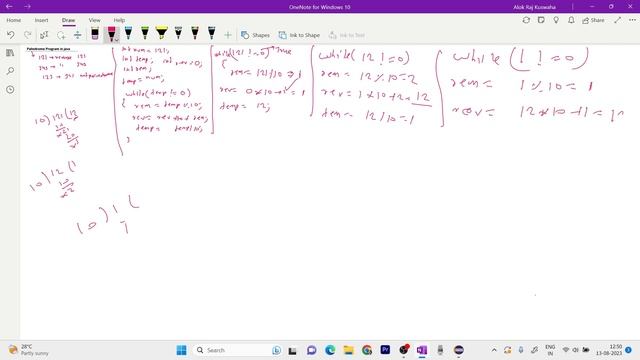Click the page title Palindrome Program in java
Screen dimensions: 640x360
(49, 49)
